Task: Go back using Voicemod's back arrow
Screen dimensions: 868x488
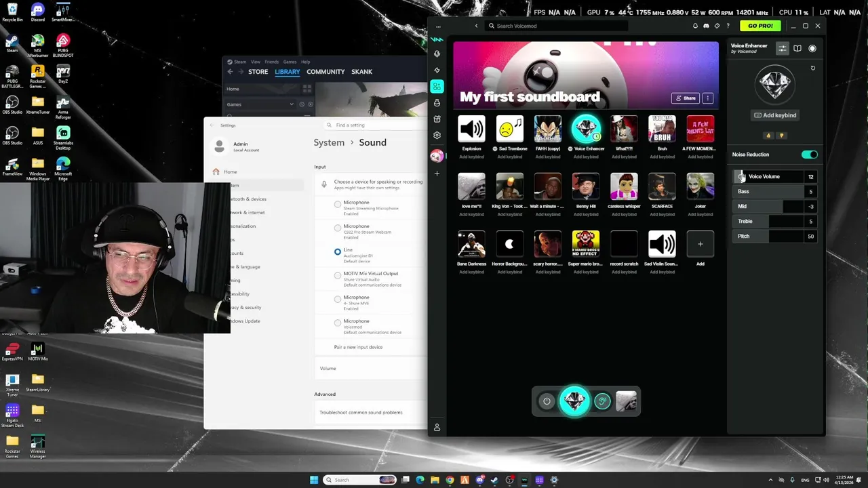Action: [476, 26]
